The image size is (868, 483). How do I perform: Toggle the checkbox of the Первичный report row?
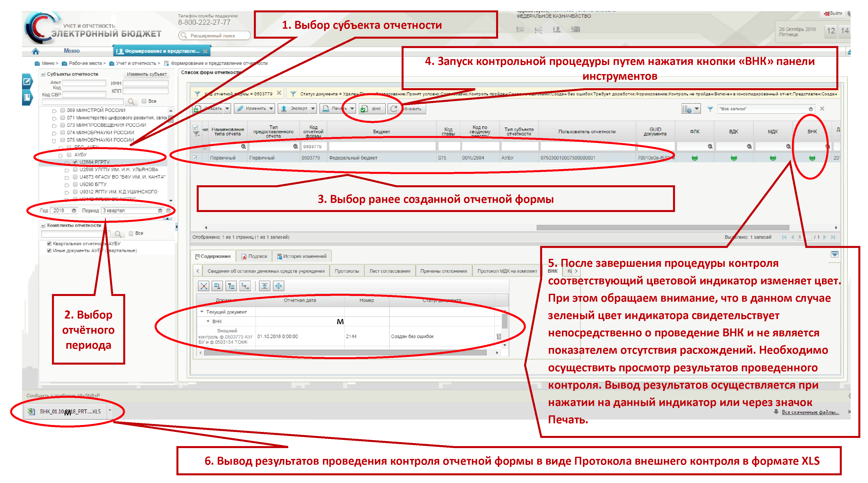coord(195,158)
